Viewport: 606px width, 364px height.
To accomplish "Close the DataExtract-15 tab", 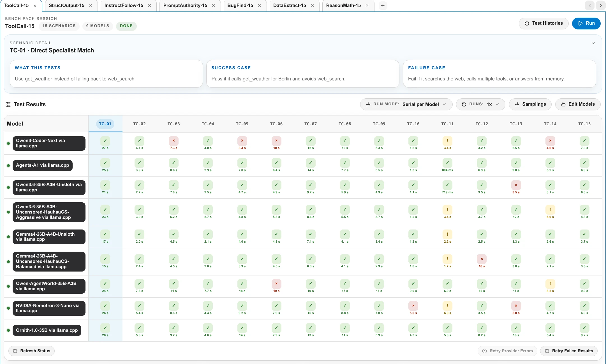I will 312,6.
